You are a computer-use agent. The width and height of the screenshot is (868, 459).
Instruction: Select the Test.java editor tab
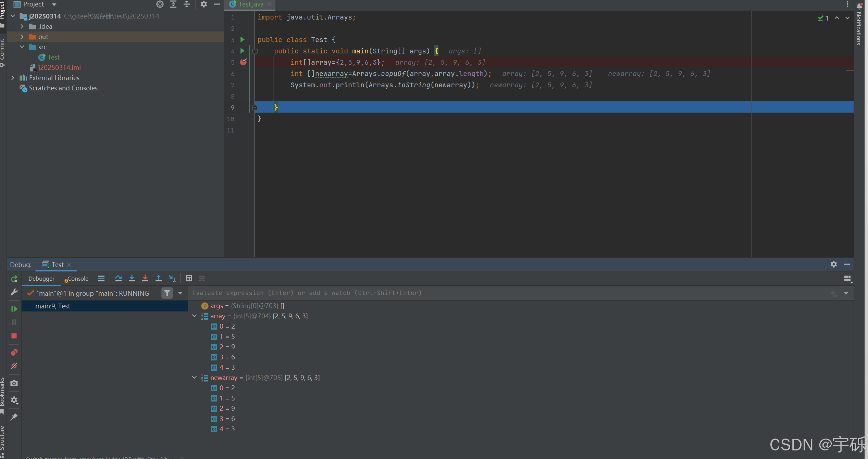coord(250,4)
